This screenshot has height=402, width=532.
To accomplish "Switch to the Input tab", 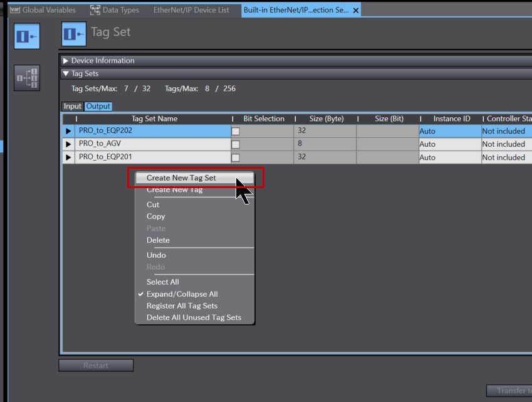I will coord(73,106).
